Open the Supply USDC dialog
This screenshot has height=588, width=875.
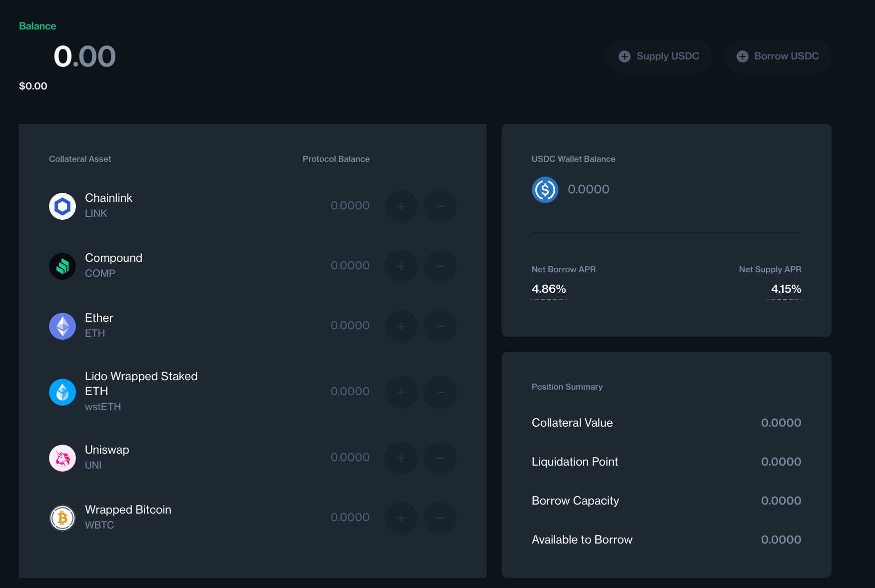(659, 56)
